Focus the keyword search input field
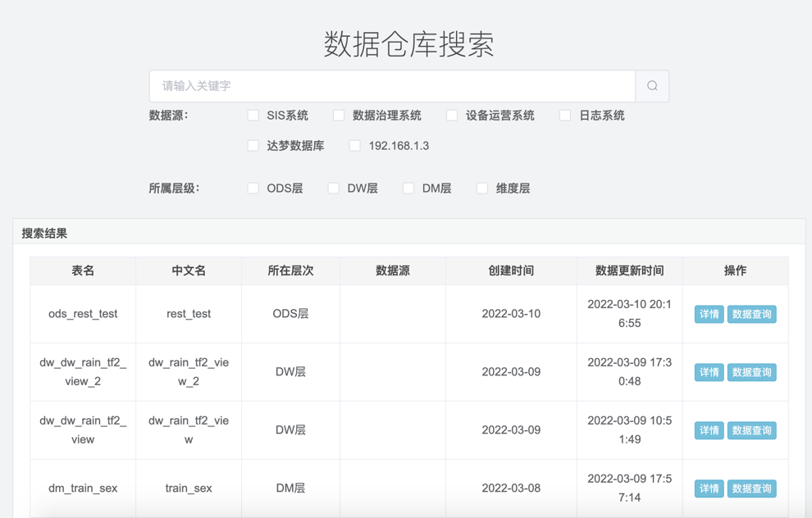Screen dimensions: 812x518 (x=392, y=86)
